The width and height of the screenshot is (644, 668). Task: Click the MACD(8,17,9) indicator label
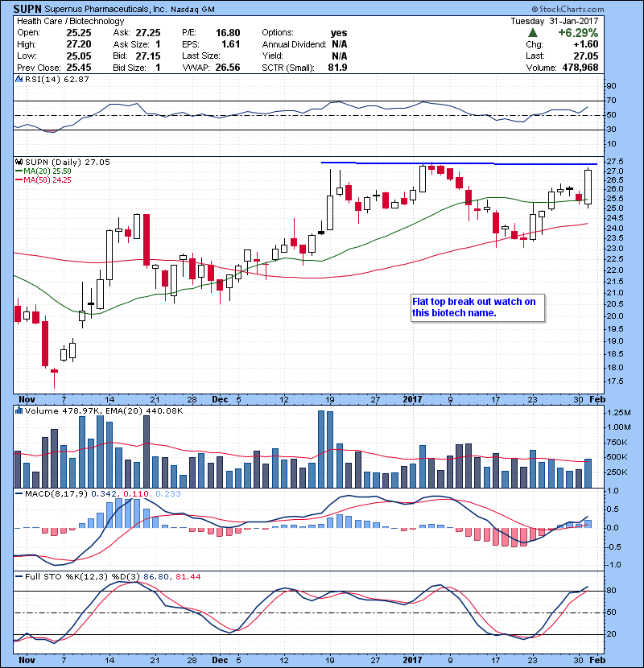56,494
